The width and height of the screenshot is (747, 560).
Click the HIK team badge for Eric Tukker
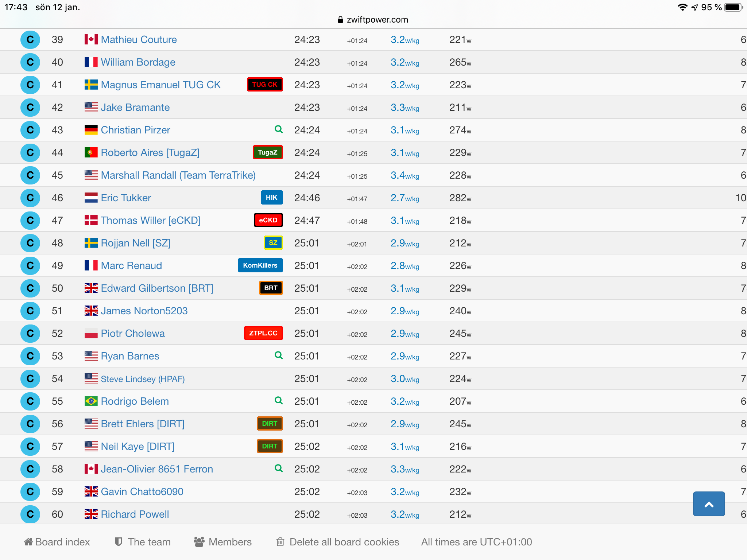[x=271, y=198]
